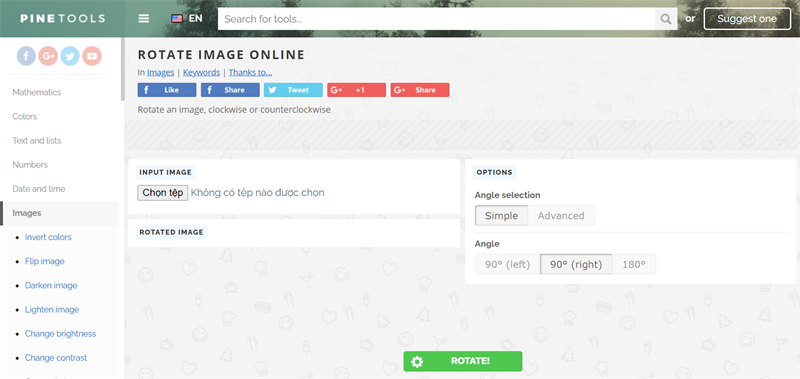Open the Flip image link
The width and height of the screenshot is (800, 379).
[45, 261]
